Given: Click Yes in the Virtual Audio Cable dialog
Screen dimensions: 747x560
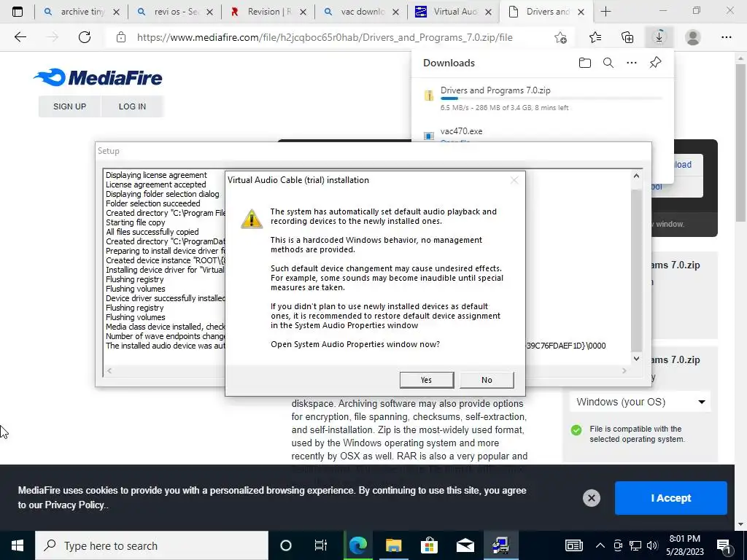Looking at the screenshot, I should (426, 380).
